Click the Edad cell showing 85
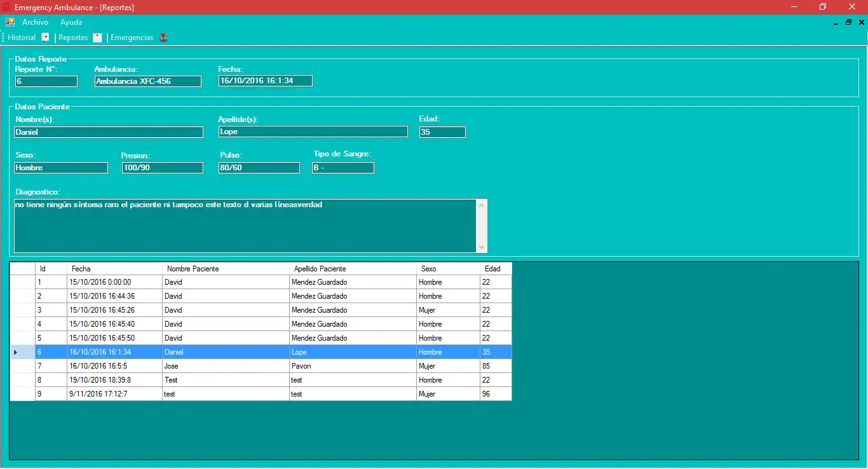 (496, 366)
